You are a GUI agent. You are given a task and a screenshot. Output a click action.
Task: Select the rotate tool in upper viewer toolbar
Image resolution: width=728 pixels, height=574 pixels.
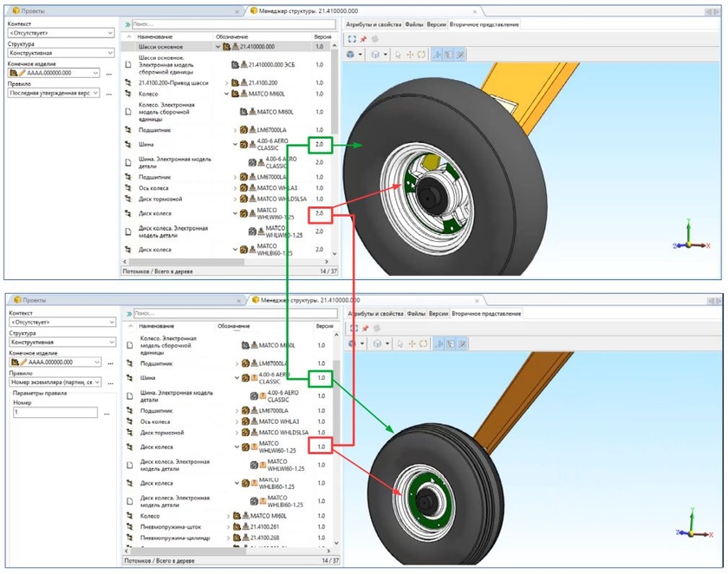[x=423, y=55]
